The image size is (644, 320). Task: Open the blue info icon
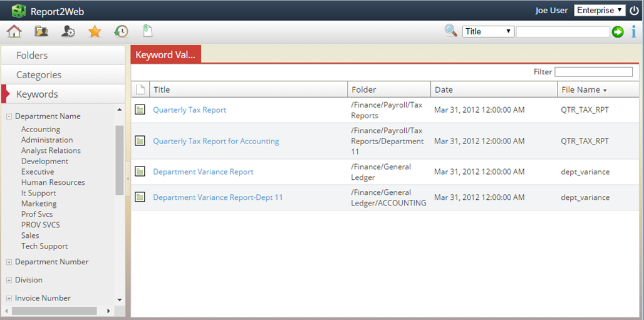pos(633,31)
